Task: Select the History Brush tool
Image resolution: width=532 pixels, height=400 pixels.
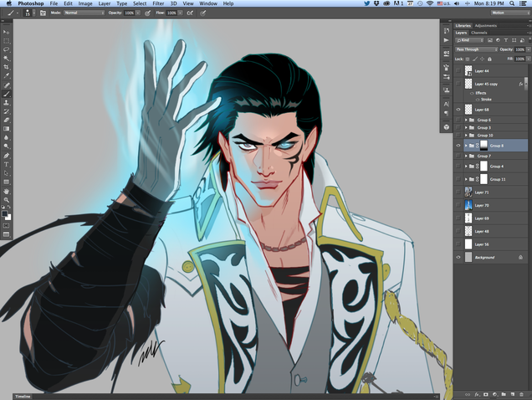Action: pyautogui.click(x=6, y=111)
